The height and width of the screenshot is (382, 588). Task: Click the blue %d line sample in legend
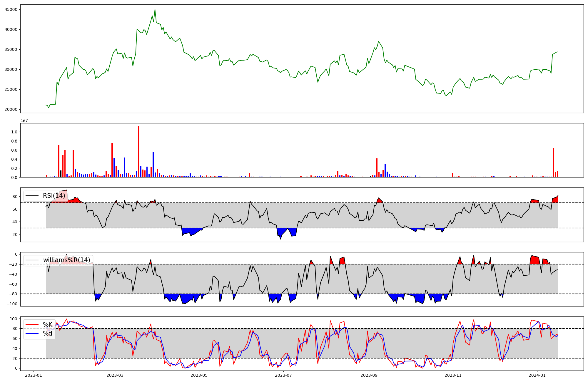pos(32,334)
